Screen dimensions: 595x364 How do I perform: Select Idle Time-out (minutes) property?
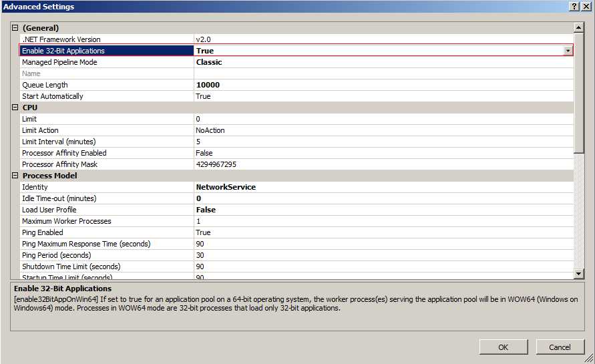tap(59, 198)
